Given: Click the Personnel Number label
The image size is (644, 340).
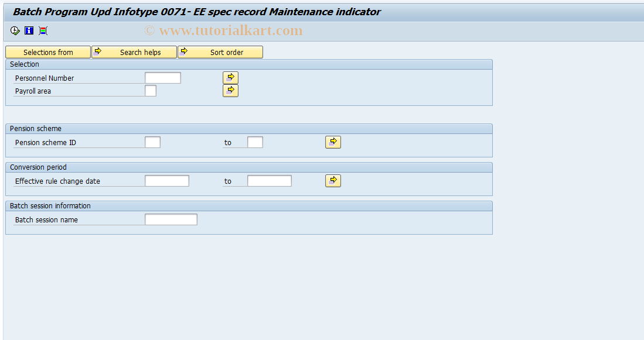Looking at the screenshot, I should 45,78.
